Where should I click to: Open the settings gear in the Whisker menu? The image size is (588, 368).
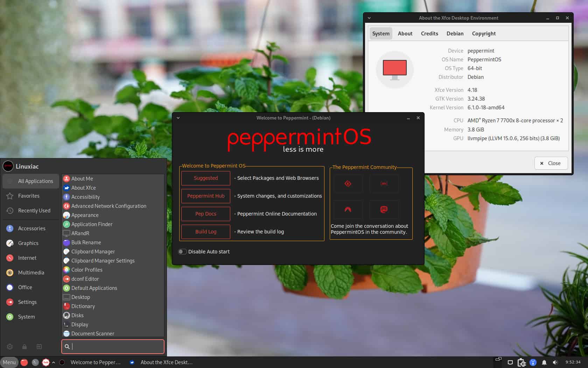click(x=9, y=346)
